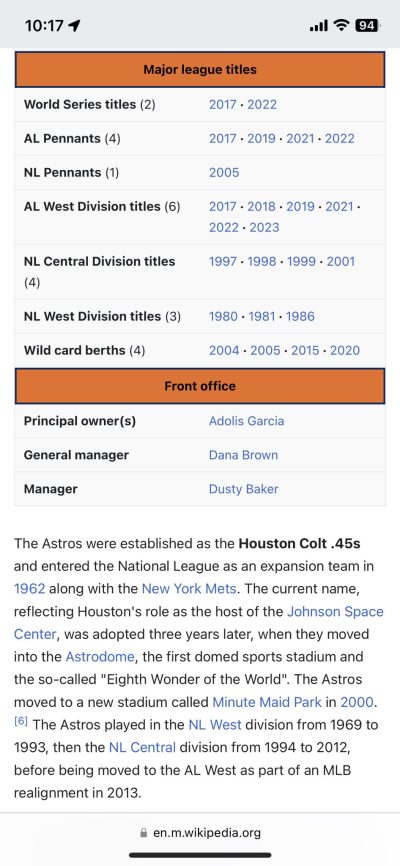
Task: Open the Astrodome article link
Action: (100, 657)
